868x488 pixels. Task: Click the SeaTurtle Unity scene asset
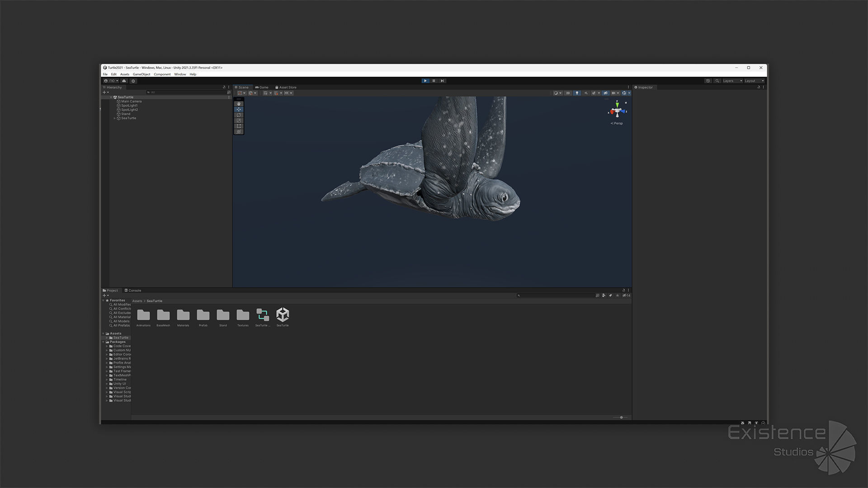tap(283, 315)
